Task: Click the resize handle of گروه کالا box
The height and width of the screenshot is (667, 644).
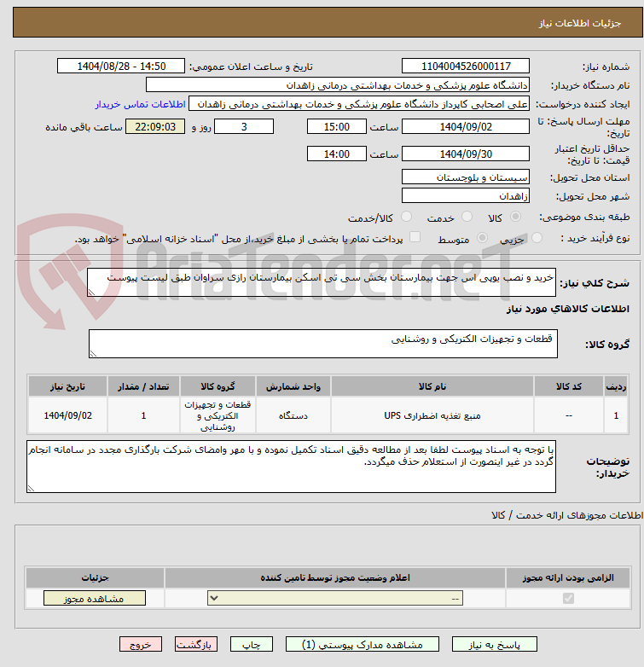Action: pyautogui.click(x=93, y=354)
